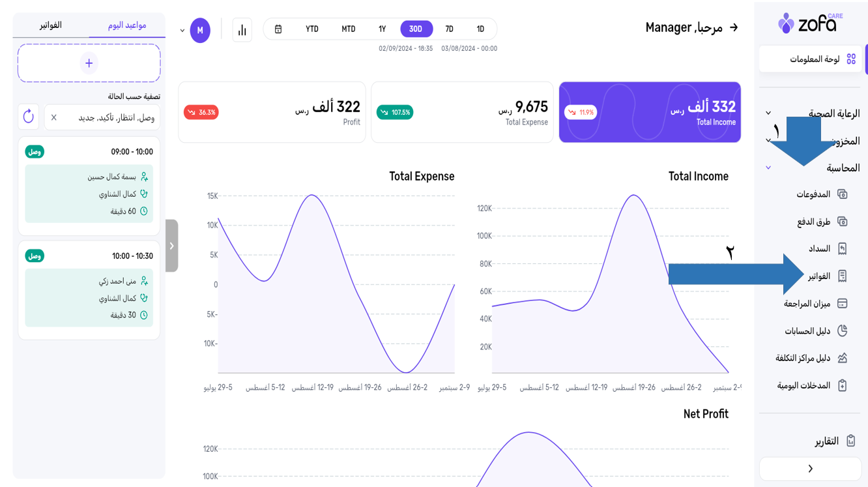
Task: Clear the status filter with X
Action: pos(54,117)
